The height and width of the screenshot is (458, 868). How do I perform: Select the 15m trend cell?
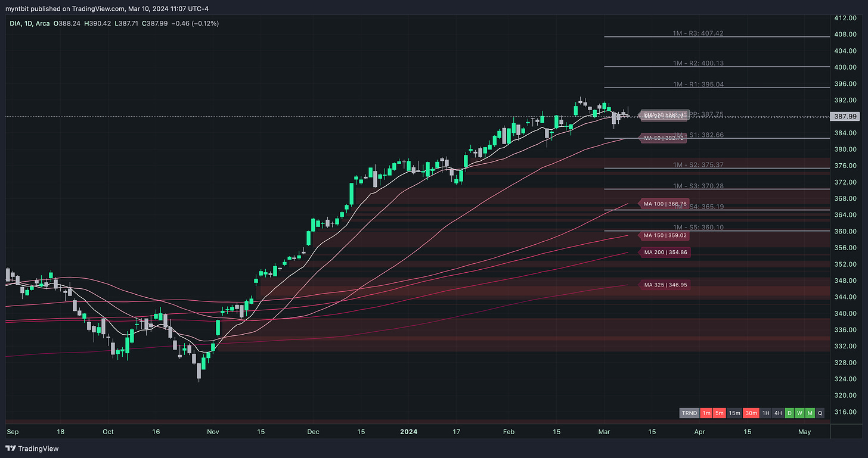734,413
